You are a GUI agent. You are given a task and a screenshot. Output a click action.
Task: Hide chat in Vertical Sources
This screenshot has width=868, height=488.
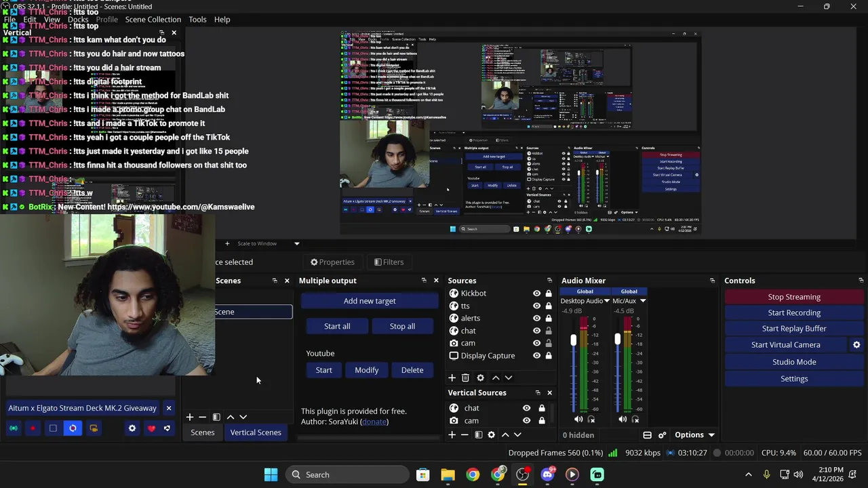(526, 408)
